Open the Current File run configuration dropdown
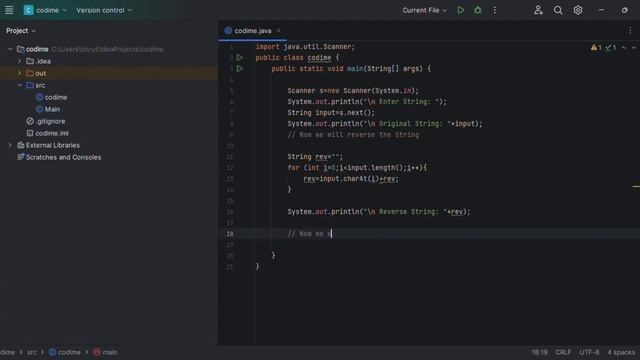Screen dimensions: 640x360 coord(424,10)
